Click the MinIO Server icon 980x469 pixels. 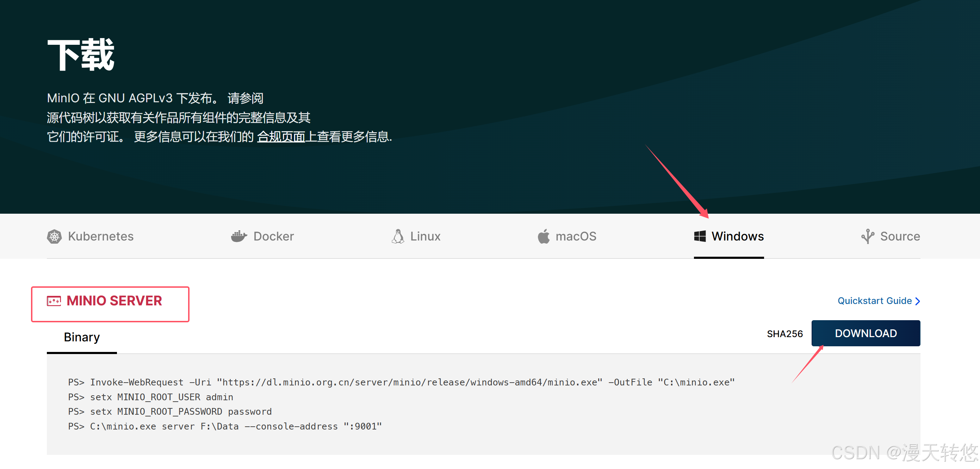[54, 301]
